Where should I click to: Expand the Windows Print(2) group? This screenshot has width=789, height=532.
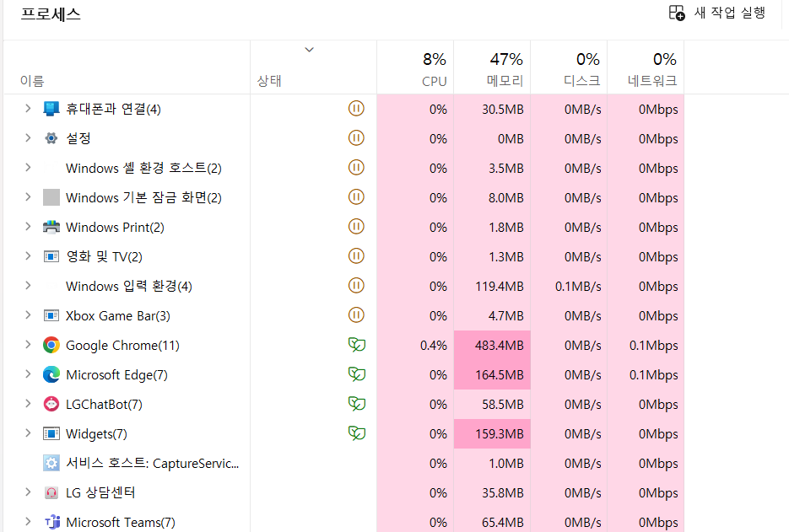[x=28, y=227]
